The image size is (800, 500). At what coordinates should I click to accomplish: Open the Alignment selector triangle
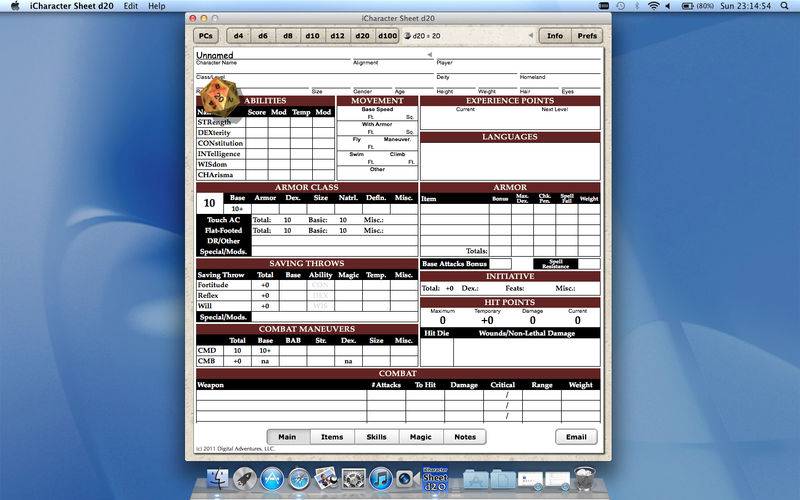point(430,54)
